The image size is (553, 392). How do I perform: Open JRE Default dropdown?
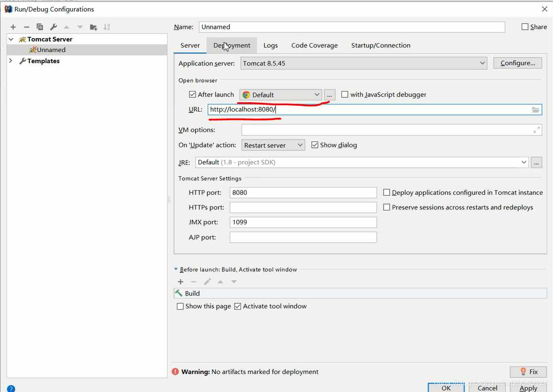[362, 162]
